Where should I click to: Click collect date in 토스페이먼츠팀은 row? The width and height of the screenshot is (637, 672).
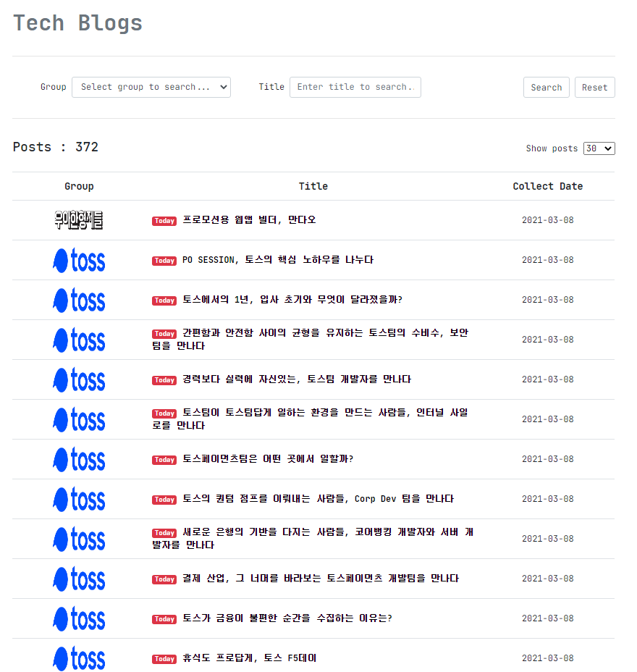click(547, 459)
